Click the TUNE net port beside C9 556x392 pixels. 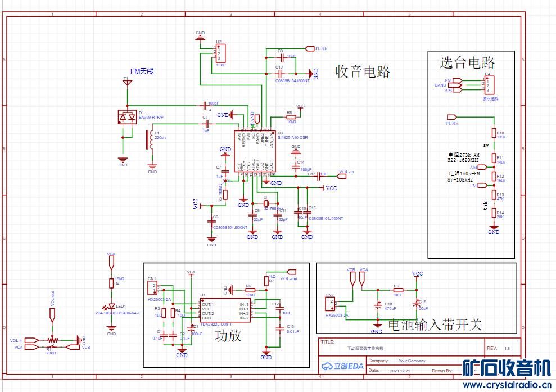point(310,48)
